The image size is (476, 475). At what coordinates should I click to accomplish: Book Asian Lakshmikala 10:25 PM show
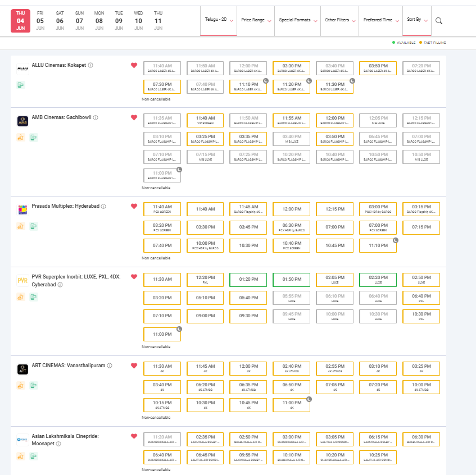378,457
